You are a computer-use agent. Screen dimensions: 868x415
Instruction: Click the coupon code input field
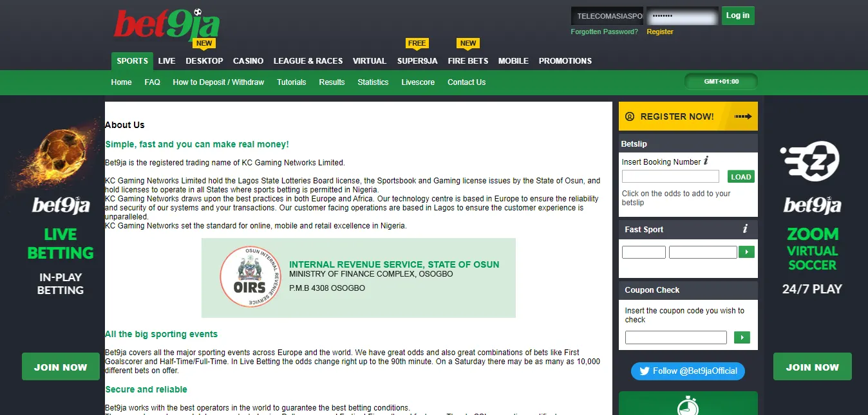click(x=675, y=337)
